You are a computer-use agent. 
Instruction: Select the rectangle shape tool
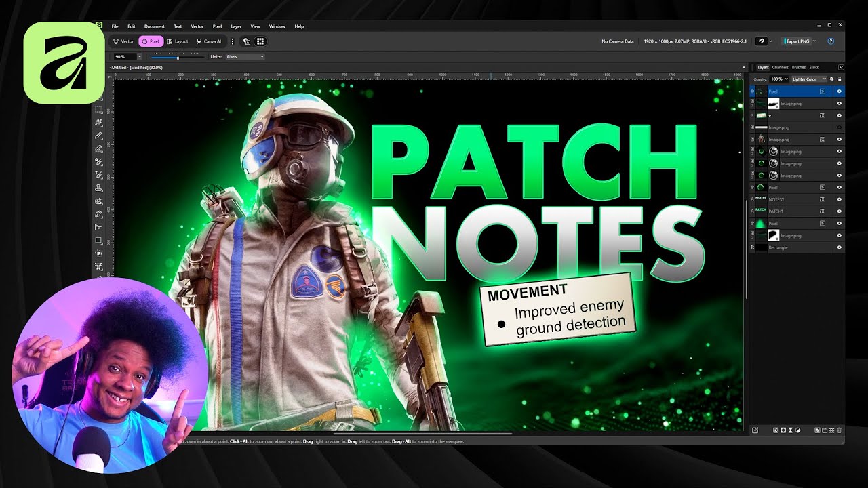(x=98, y=241)
